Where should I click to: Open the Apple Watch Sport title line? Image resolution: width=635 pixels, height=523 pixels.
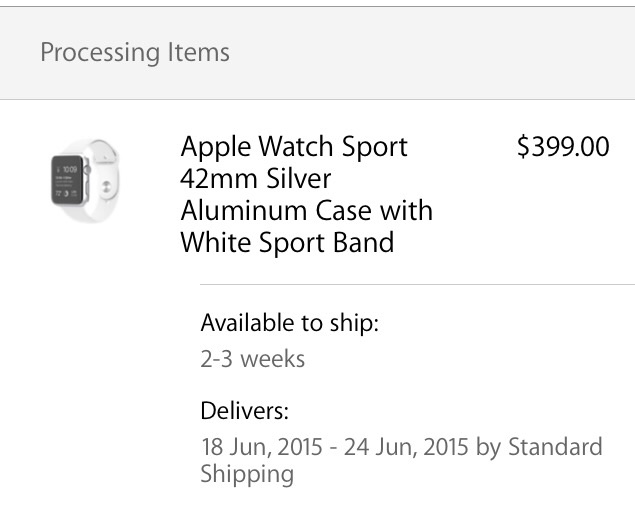tap(294, 147)
